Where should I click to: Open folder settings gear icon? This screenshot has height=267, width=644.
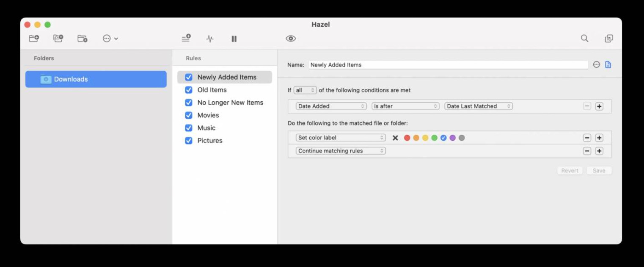83,39
